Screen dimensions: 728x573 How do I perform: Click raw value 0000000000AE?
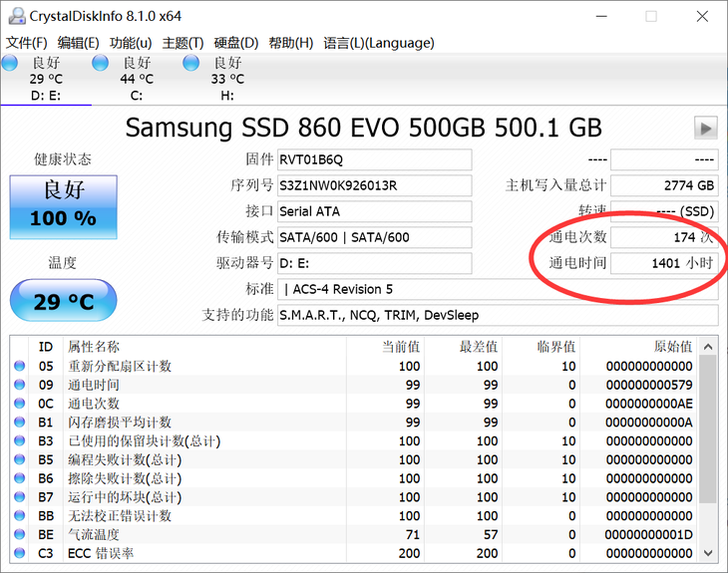point(649,404)
